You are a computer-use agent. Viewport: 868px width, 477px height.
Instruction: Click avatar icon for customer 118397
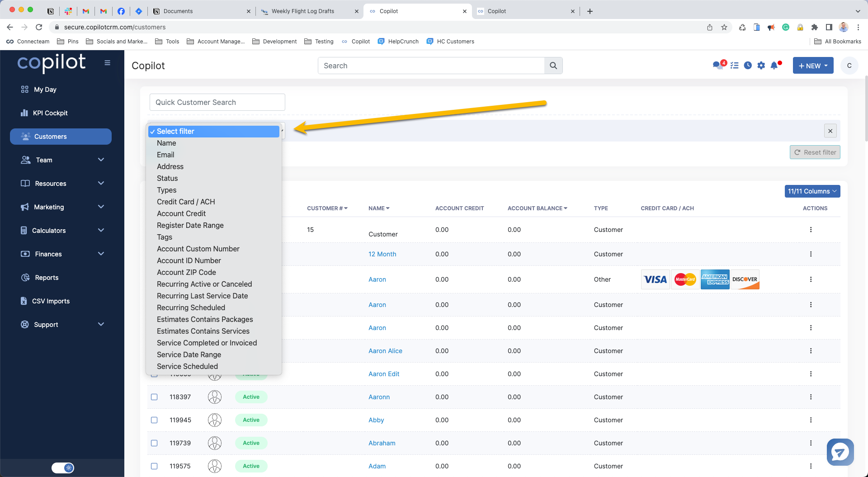(x=215, y=397)
